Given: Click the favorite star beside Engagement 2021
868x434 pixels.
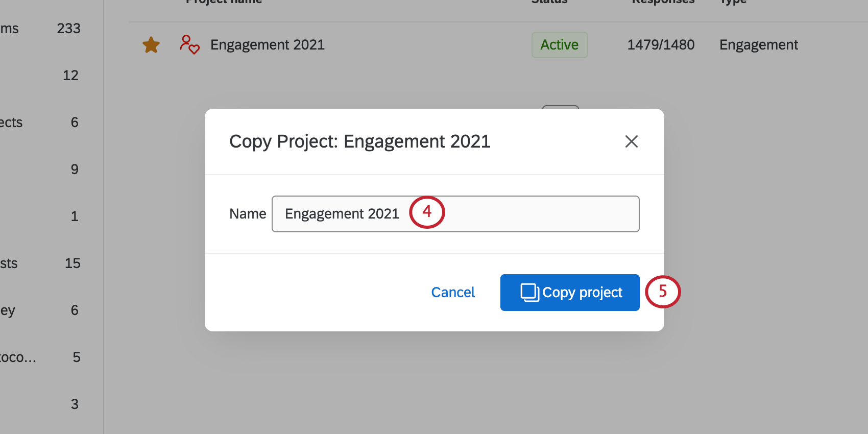Looking at the screenshot, I should 151,45.
